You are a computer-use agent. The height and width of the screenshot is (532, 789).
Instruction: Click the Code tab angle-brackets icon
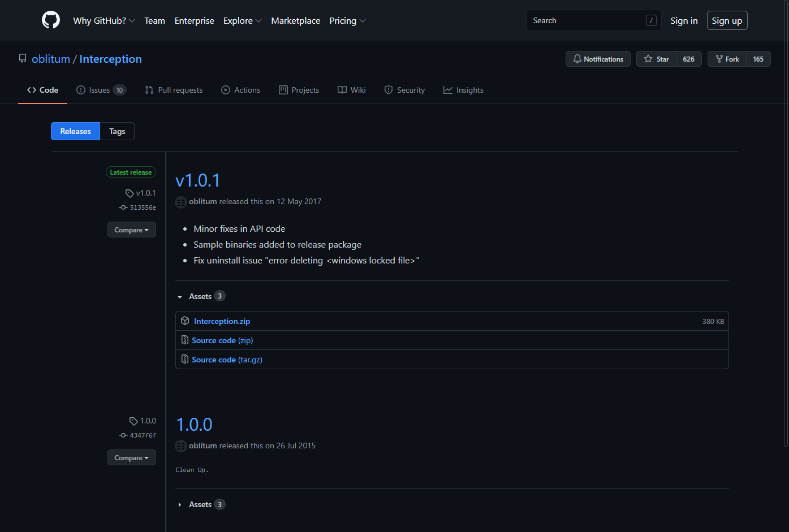32,90
